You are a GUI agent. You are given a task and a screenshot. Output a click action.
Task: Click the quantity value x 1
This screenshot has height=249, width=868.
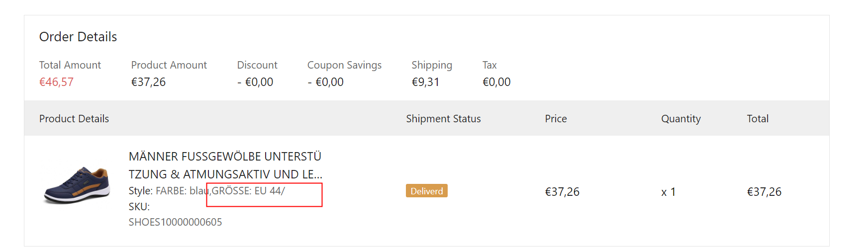tap(668, 192)
